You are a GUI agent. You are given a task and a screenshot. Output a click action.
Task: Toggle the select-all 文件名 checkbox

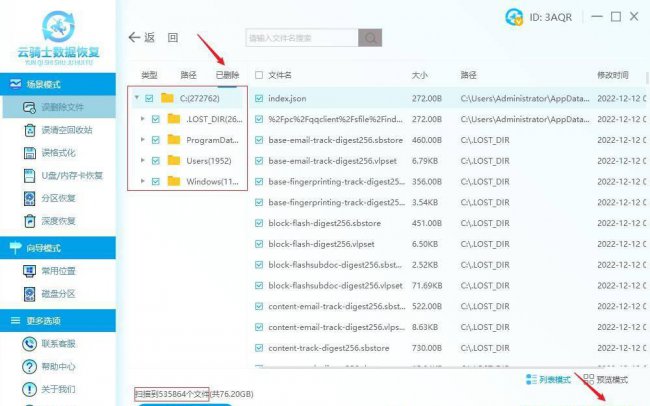coord(259,75)
